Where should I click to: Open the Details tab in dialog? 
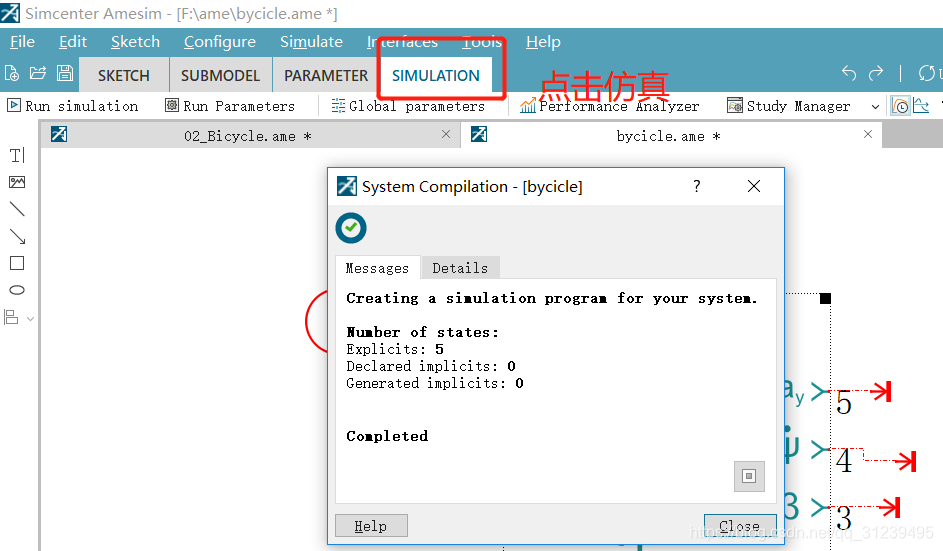460,268
